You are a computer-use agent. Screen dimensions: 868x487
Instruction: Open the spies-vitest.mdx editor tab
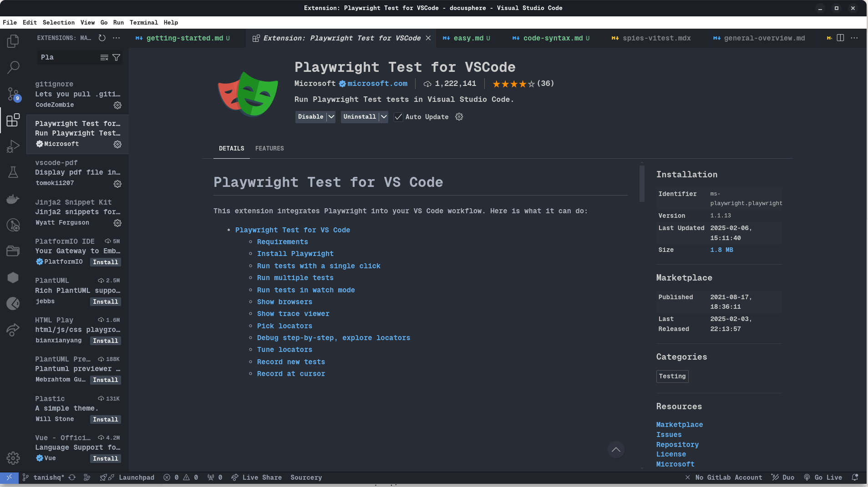click(x=656, y=38)
